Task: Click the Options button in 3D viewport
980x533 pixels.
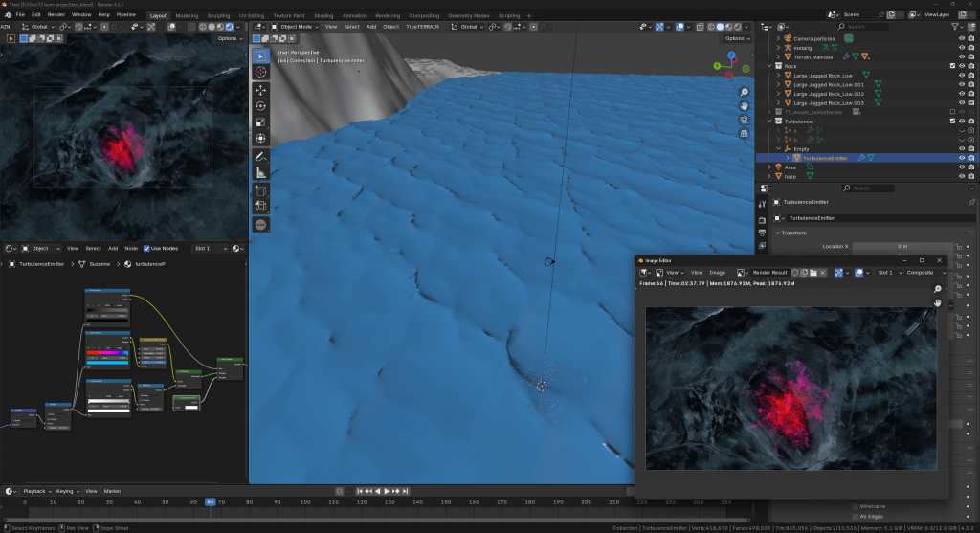Action: pos(735,38)
